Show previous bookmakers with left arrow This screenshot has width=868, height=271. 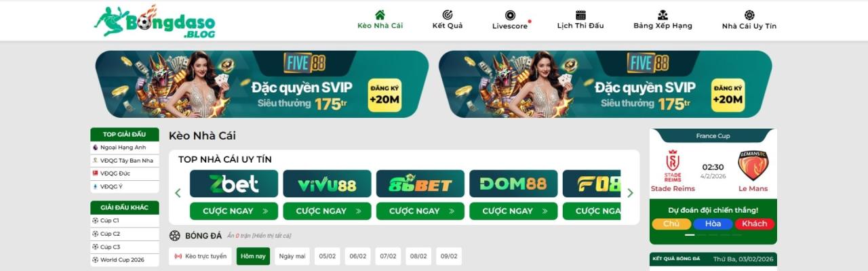coord(178,193)
